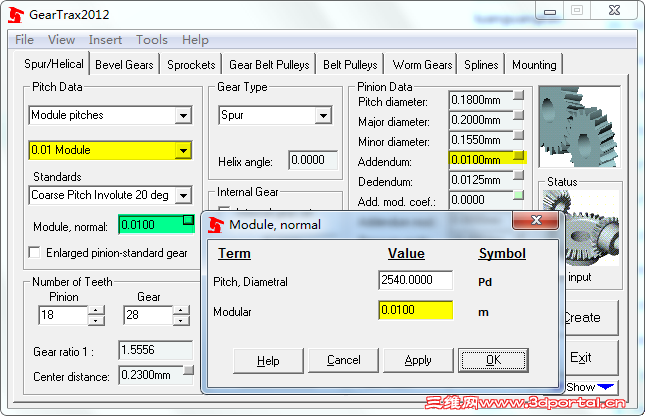Click the Minor diameter value field

tap(481, 140)
